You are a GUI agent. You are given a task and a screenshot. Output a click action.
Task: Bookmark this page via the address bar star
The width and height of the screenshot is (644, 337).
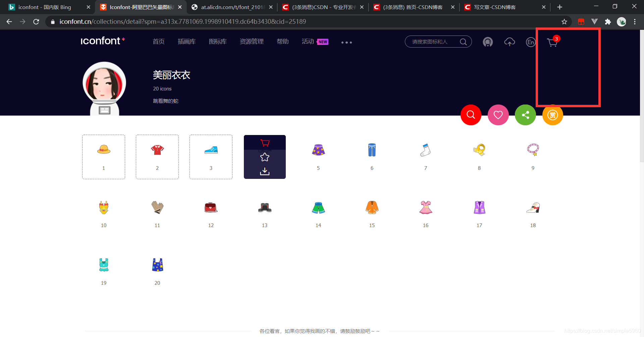pyautogui.click(x=565, y=21)
